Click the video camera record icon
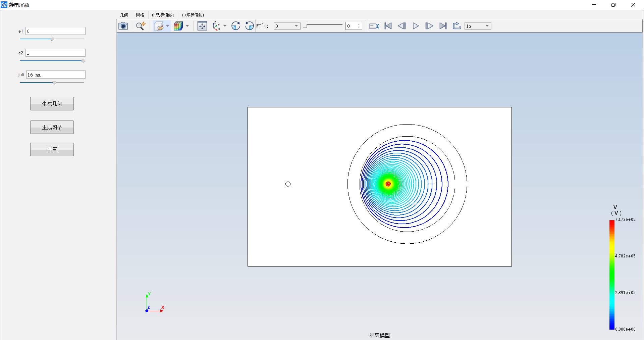 tap(374, 26)
